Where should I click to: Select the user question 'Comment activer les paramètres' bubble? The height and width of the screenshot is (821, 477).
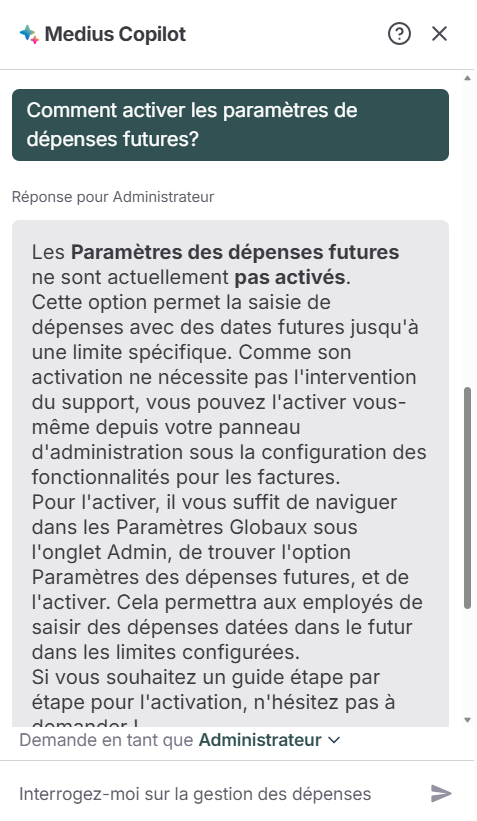[x=230, y=125]
